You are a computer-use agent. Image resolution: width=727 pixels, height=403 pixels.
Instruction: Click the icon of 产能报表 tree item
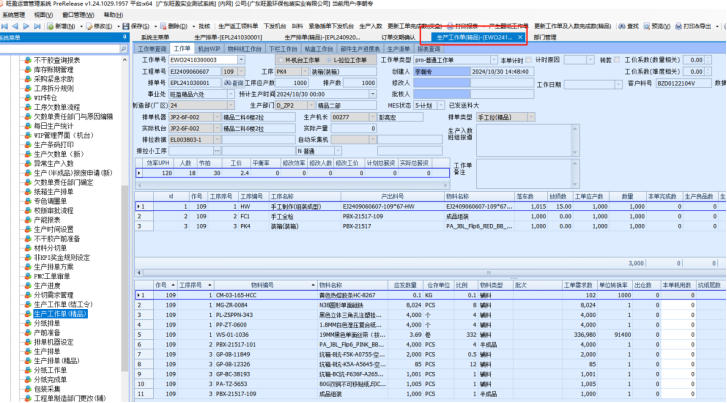[x=28, y=220]
